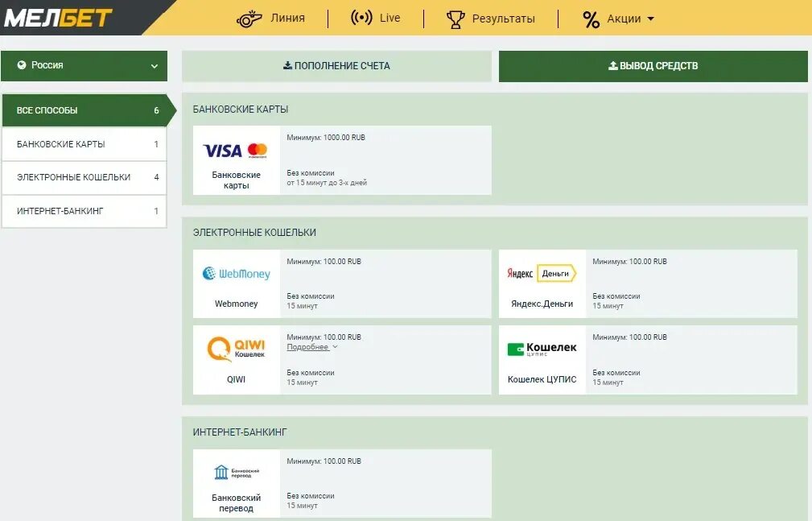Expand the Подробнее details under QIWI
This screenshot has height=521, width=812.
(312, 347)
